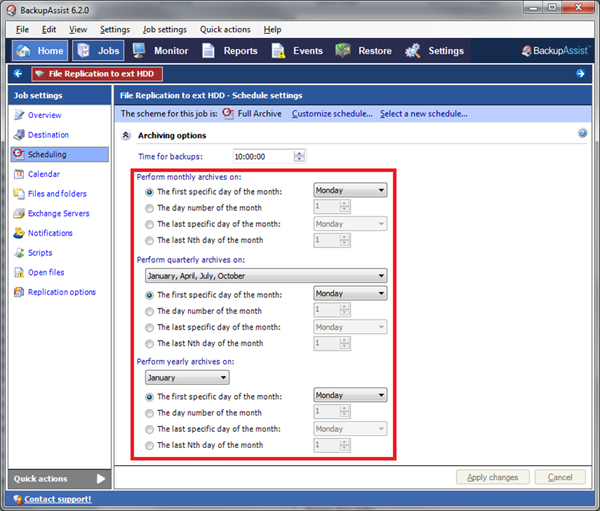The height and width of the screenshot is (511, 600).
Task: Click the Destination sidebar icon
Action: tap(19, 134)
